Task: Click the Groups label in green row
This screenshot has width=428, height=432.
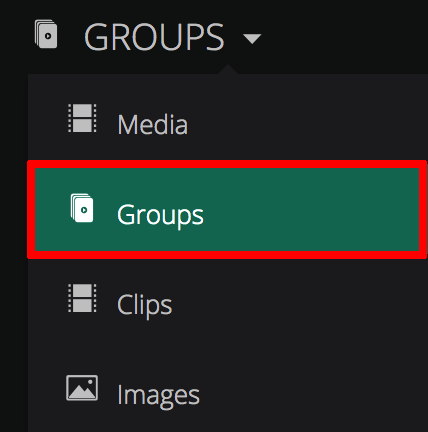Action: click(x=160, y=216)
